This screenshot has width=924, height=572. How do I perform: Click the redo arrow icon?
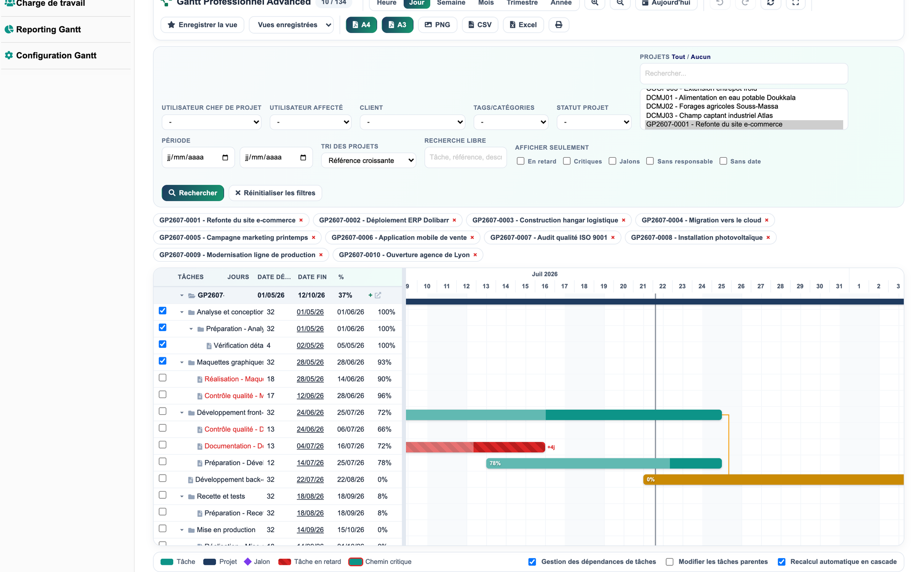point(745,3)
